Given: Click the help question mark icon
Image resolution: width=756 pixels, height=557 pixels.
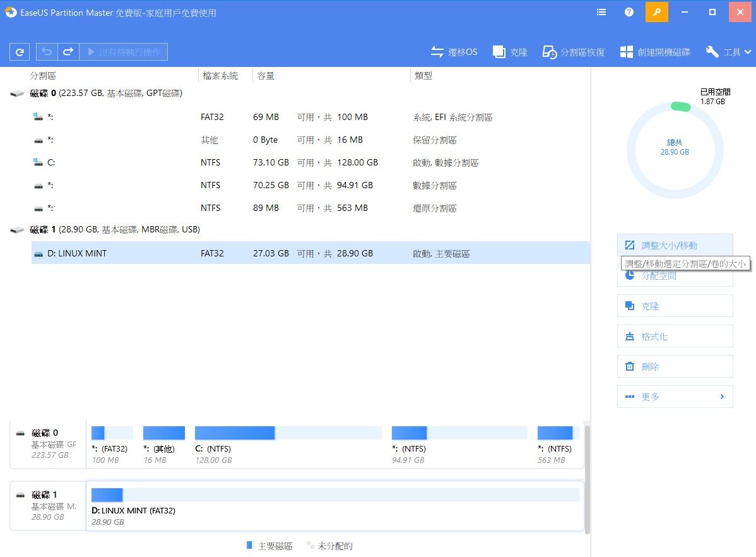Looking at the screenshot, I should pyautogui.click(x=629, y=12).
